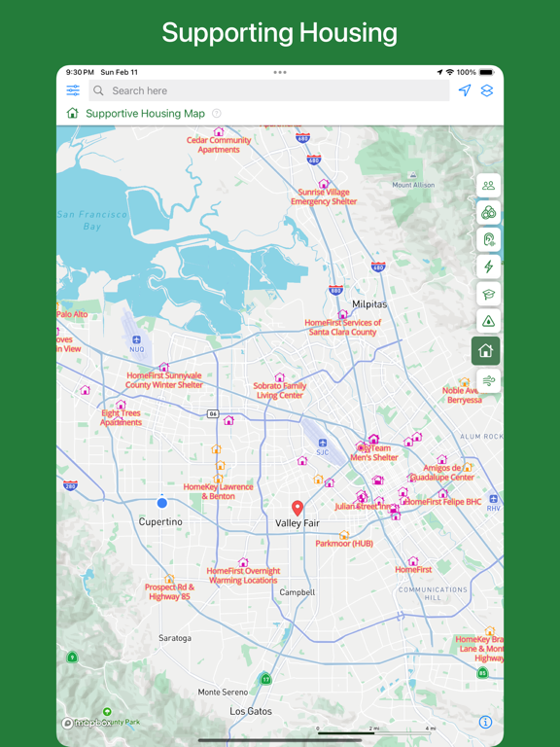This screenshot has width=560, height=747.
Task: Click the Julian Street Inn label
Action: 364,507
